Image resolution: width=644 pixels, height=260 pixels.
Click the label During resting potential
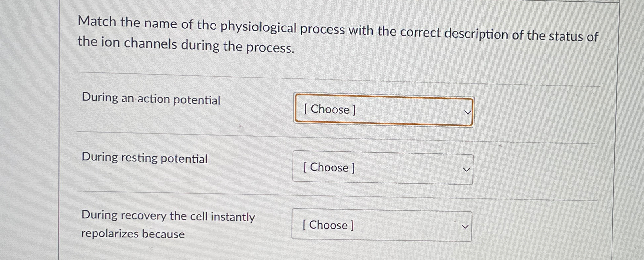click(144, 158)
